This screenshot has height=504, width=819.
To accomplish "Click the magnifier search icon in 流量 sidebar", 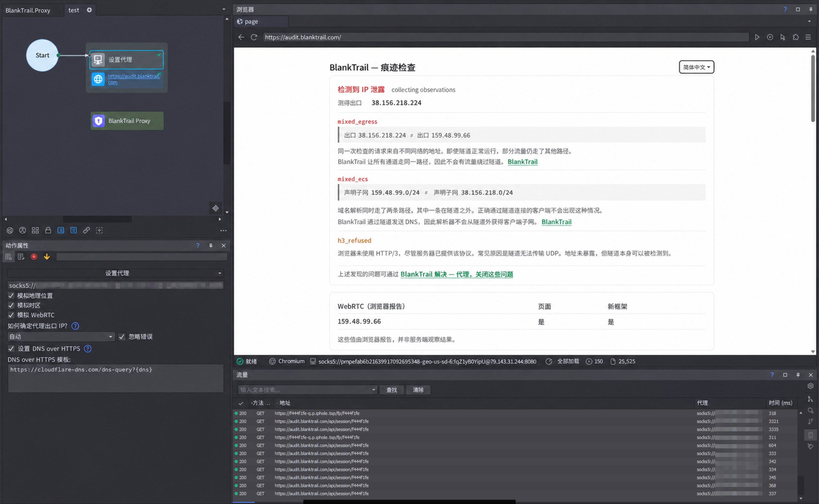I will (x=810, y=410).
